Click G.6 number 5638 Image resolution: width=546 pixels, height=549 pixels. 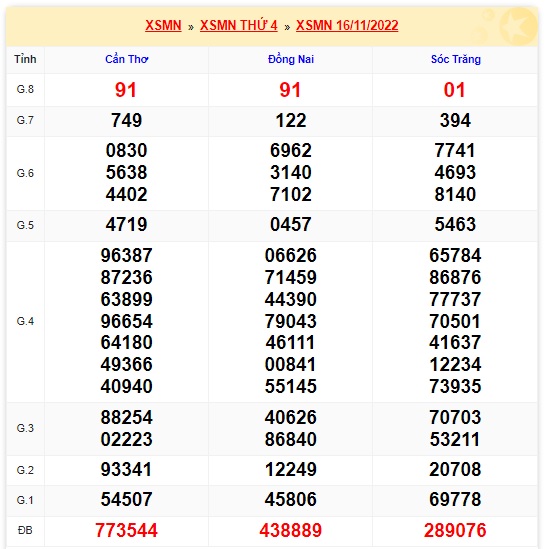(126, 172)
